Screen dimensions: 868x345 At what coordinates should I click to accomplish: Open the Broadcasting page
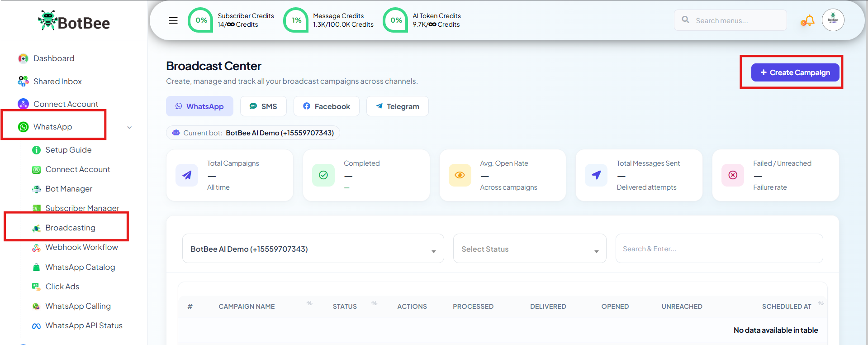(x=70, y=228)
